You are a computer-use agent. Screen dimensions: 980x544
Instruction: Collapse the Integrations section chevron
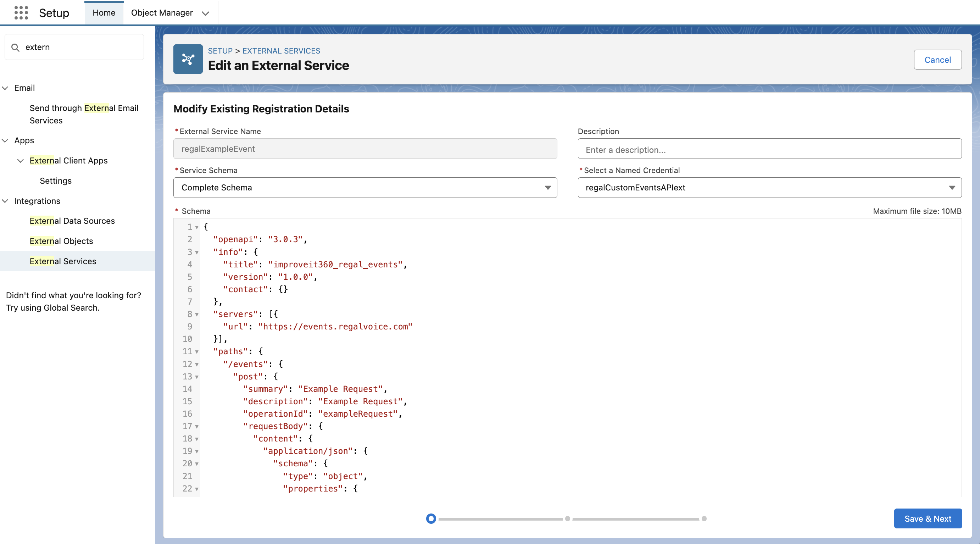pyautogui.click(x=5, y=201)
